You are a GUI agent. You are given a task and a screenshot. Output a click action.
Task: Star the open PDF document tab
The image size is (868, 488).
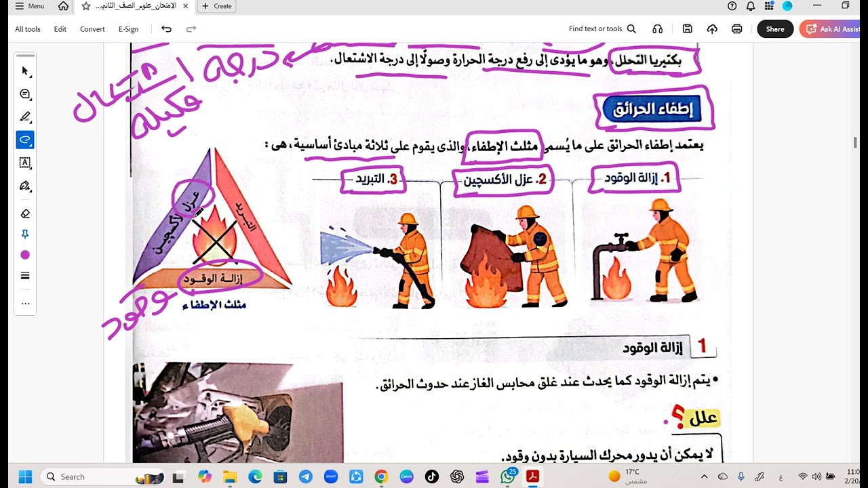tap(85, 6)
